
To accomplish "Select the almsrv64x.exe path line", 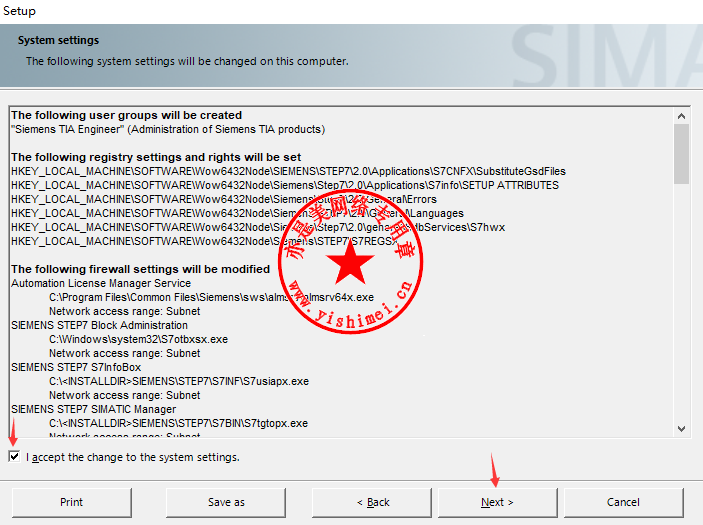I will 211,297.
